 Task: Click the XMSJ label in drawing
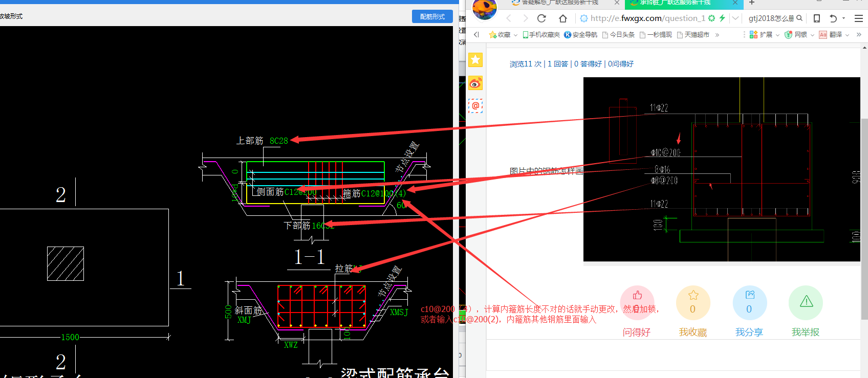(x=399, y=312)
